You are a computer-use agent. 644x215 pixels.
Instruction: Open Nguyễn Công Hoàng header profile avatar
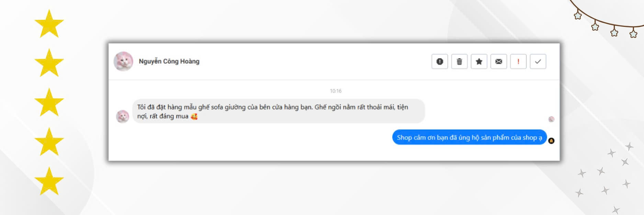(x=123, y=62)
